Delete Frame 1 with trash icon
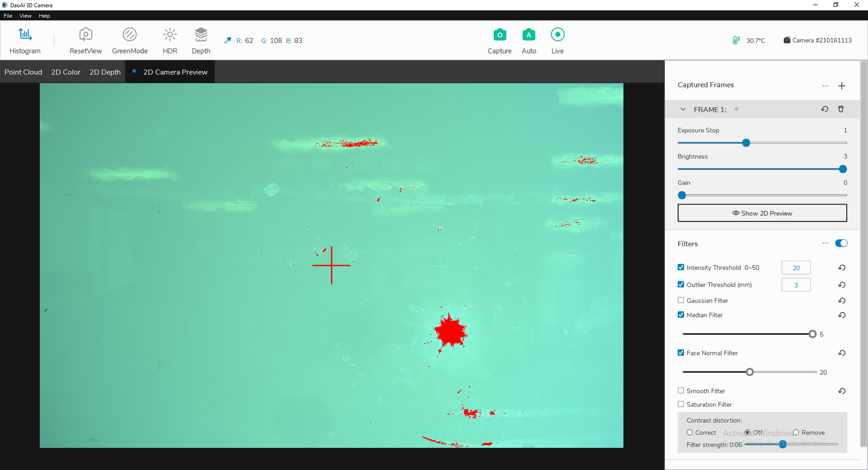 pos(841,109)
